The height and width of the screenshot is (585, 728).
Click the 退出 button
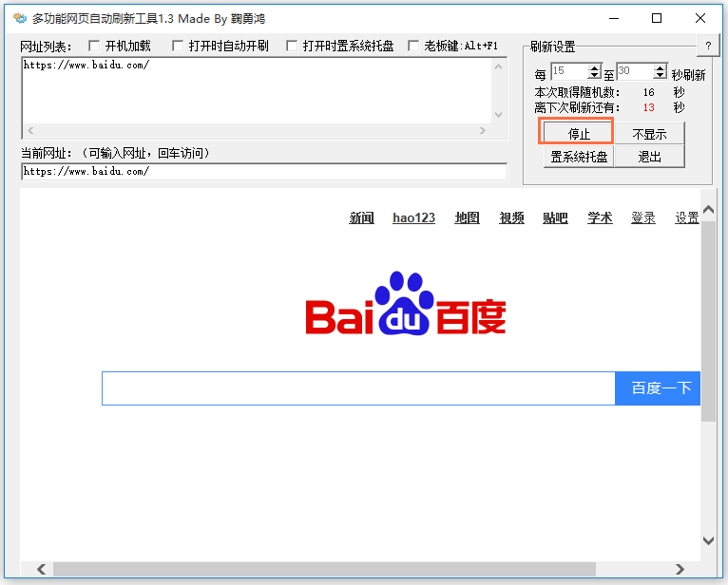[649, 157]
